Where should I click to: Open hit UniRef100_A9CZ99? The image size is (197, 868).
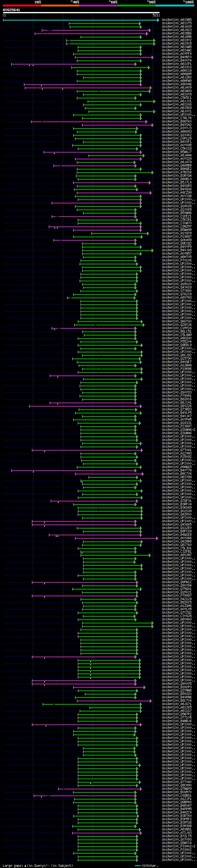[177, 192]
